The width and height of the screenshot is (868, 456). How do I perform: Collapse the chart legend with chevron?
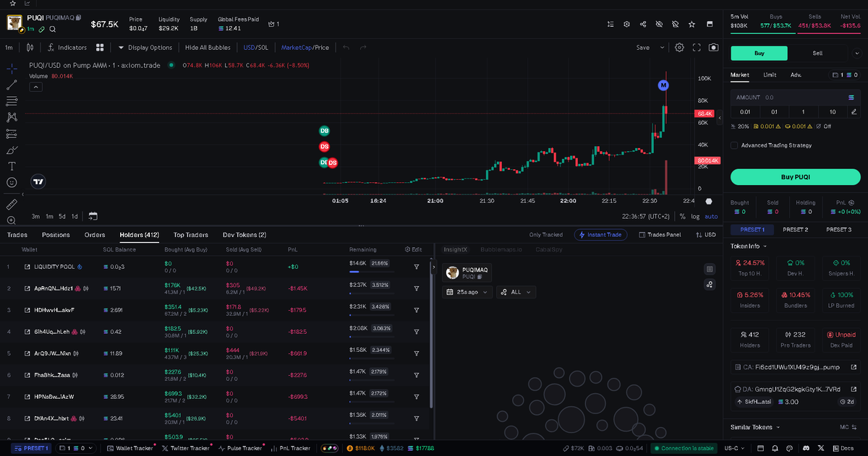pos(36,87)
